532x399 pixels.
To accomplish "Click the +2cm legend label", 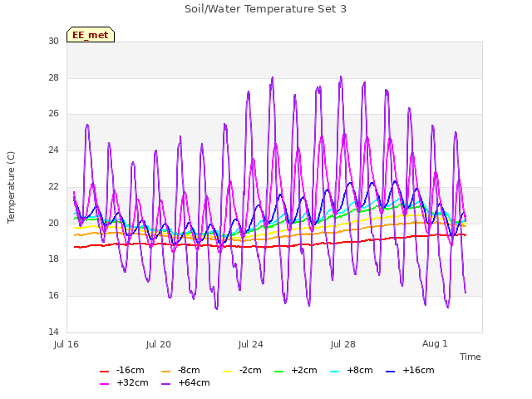I will (x=304, y=370).
